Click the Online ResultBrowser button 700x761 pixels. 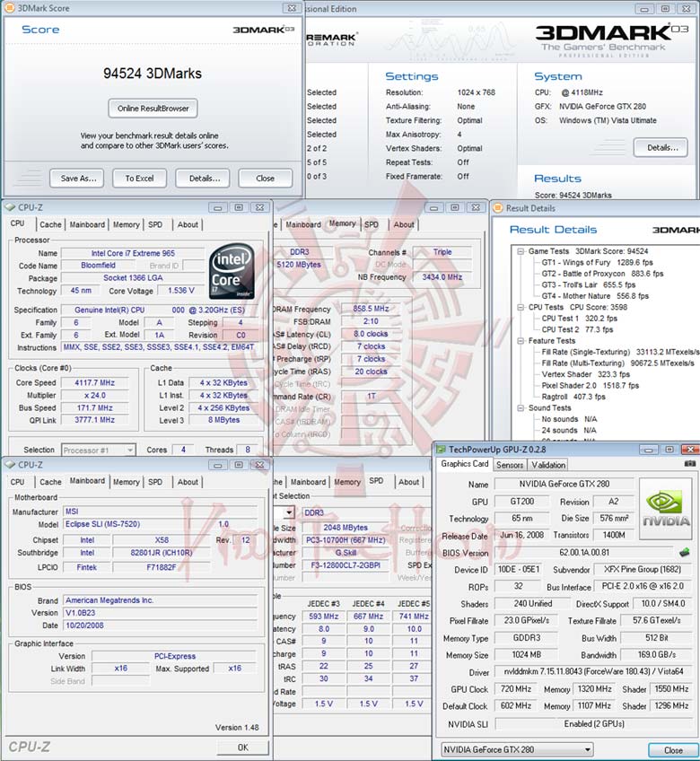click(153, 109)
